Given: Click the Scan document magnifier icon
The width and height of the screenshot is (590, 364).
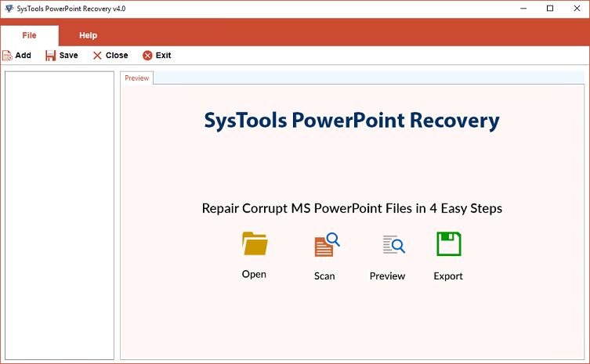Looking at the screenshot, I should (327, 245).
